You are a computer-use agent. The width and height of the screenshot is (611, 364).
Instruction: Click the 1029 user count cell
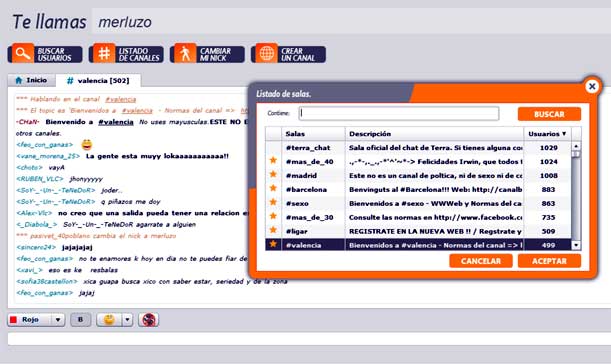pyautogui.click(x=549, y=148)
